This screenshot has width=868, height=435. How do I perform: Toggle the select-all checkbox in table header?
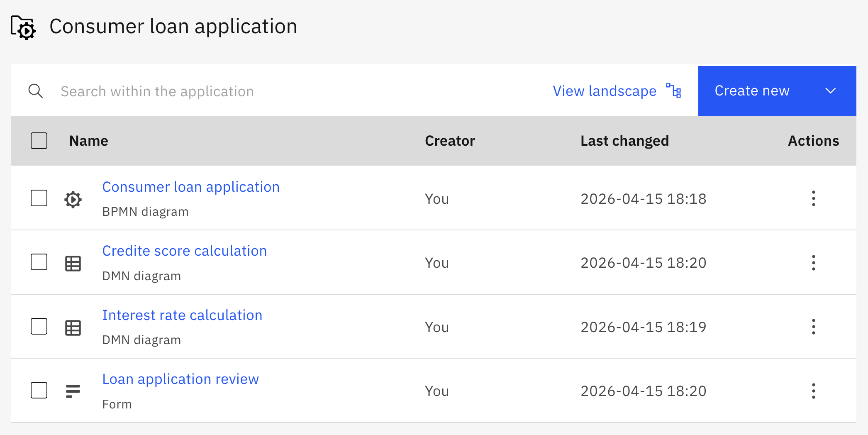pos(39,141)
